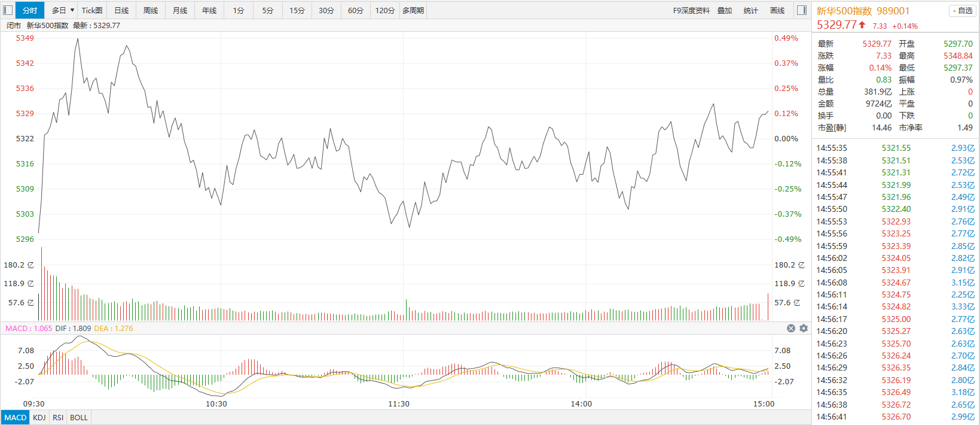Show the 5分 five-minute chart
Screen dimensions: 980x425
point(268,10)
